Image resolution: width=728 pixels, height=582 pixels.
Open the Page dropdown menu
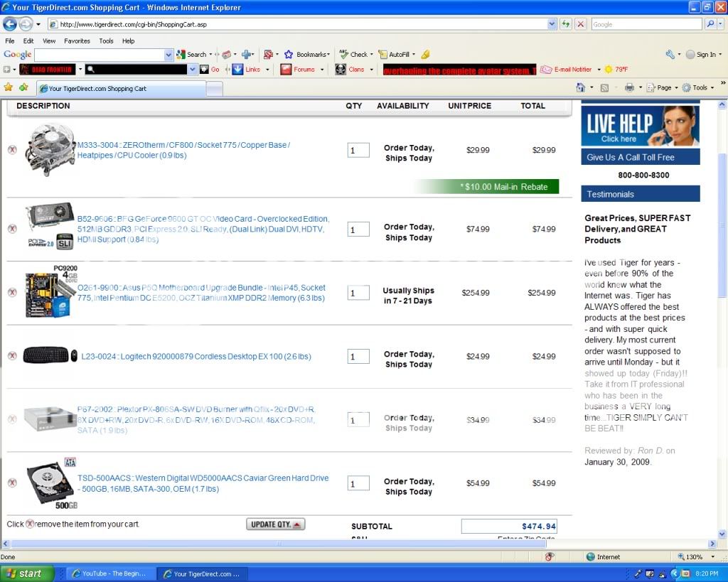(x=663, y=87)
